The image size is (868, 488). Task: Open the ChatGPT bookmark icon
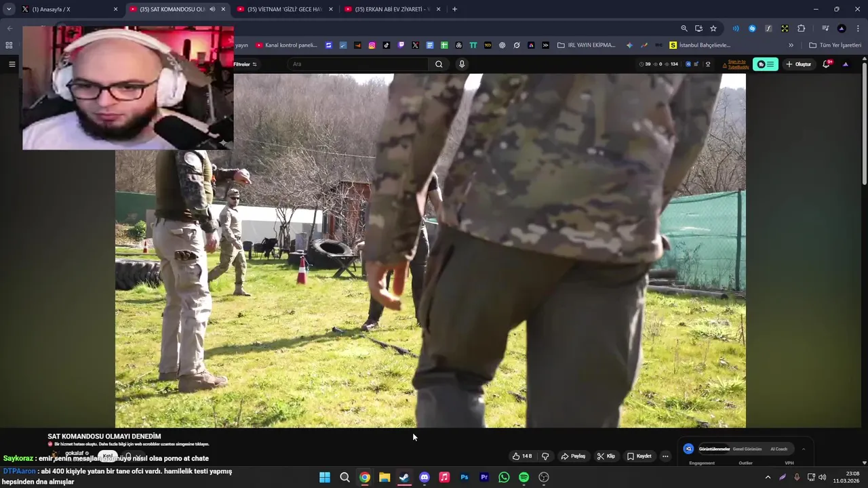(502, 45)
